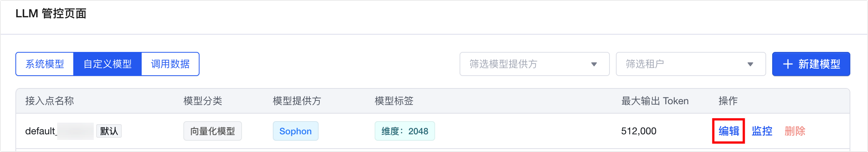868x152 pixels.
Task: Click the LLM 管控页面 page title
Action: click(51, 14)
